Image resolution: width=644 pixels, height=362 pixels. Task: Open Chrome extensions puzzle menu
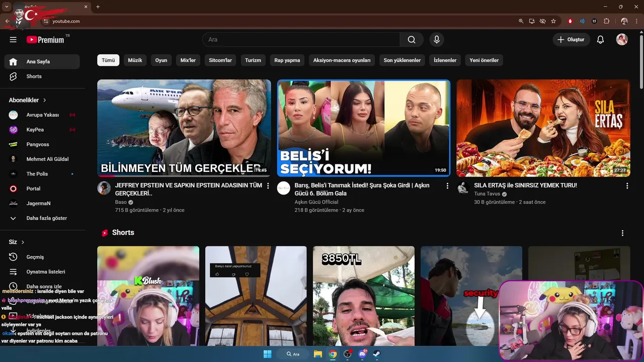point(606,21)
